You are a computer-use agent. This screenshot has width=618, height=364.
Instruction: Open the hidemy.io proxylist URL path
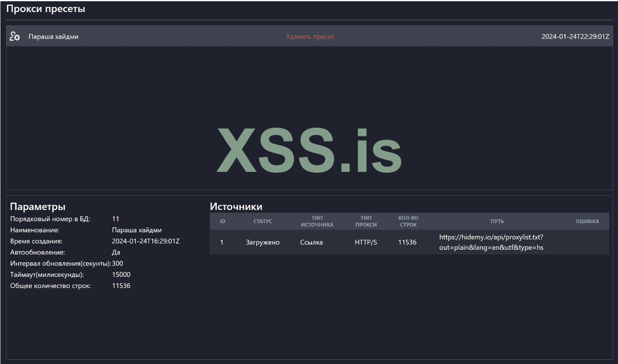(x=491, y=242)
